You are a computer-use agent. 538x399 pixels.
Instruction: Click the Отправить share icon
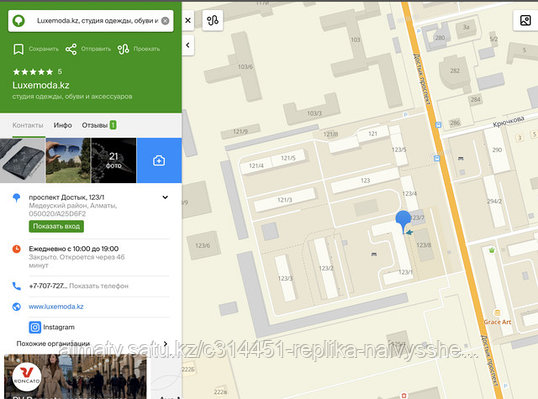[71, 49]
